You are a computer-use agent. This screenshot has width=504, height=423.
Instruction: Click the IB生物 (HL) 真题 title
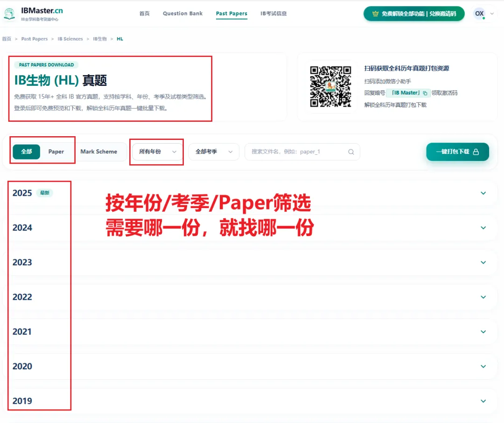60,80
